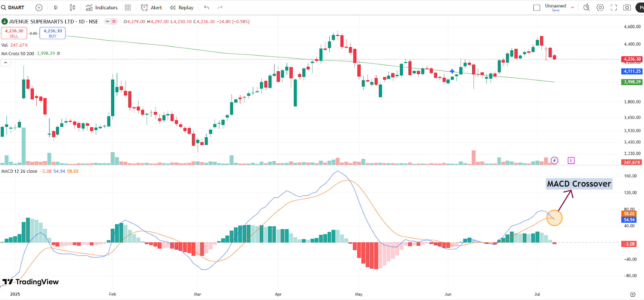Viewport: 644px width, 300px height.
Task: Click the Jun label on time axis
Action: point(448,294)
